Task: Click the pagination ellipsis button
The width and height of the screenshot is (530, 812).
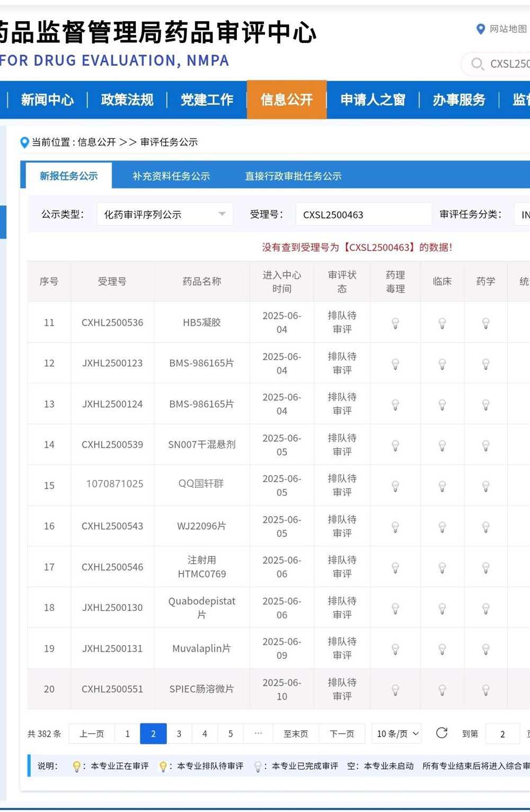Action: point(258,734)
